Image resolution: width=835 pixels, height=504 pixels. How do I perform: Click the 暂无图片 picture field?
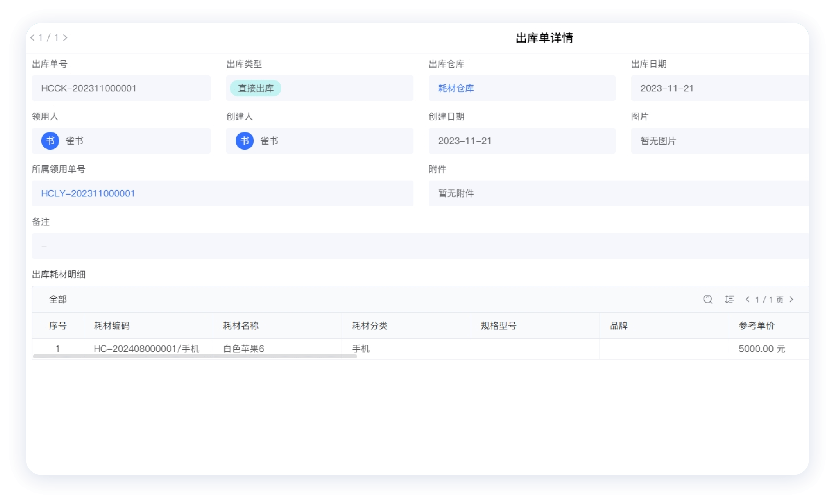(720, 141)
